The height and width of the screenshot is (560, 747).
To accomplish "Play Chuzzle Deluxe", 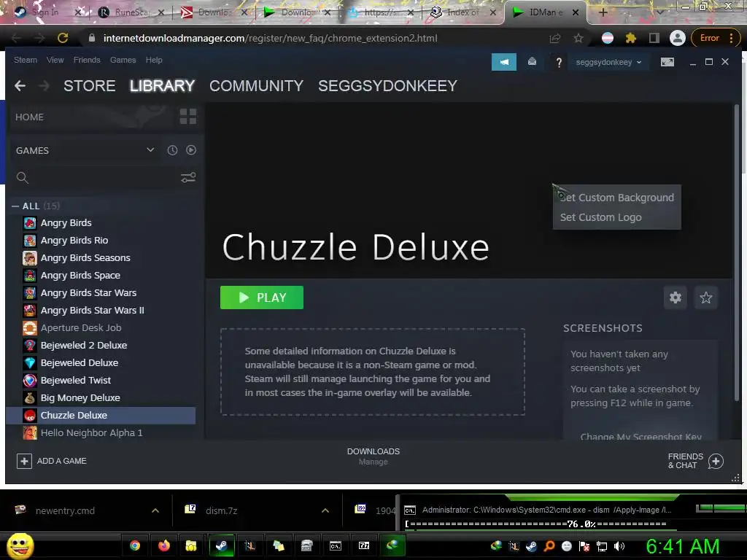I will pos(262,297).
